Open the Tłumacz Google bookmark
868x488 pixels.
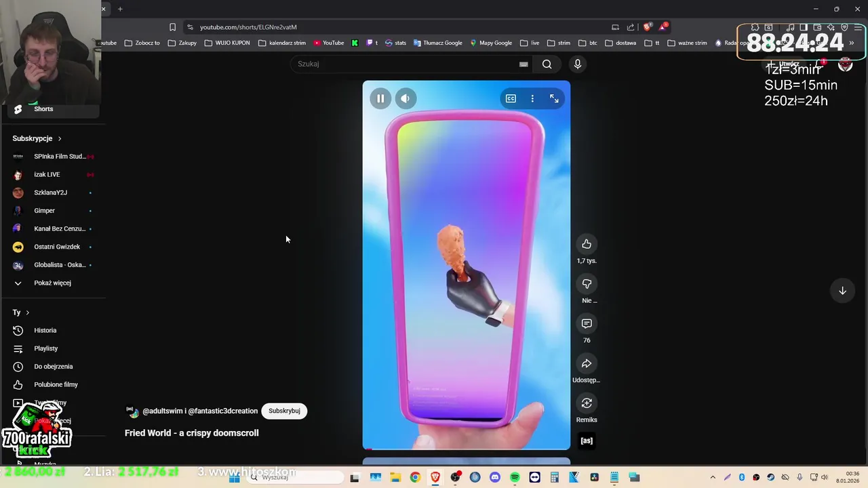[437, 43]
